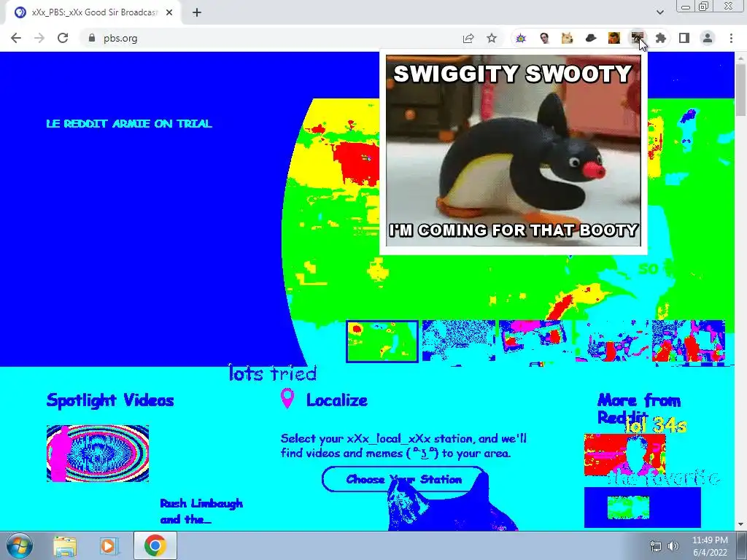
Task: Open the penguin extension under the cursor
Action: [x=637, y=38]
